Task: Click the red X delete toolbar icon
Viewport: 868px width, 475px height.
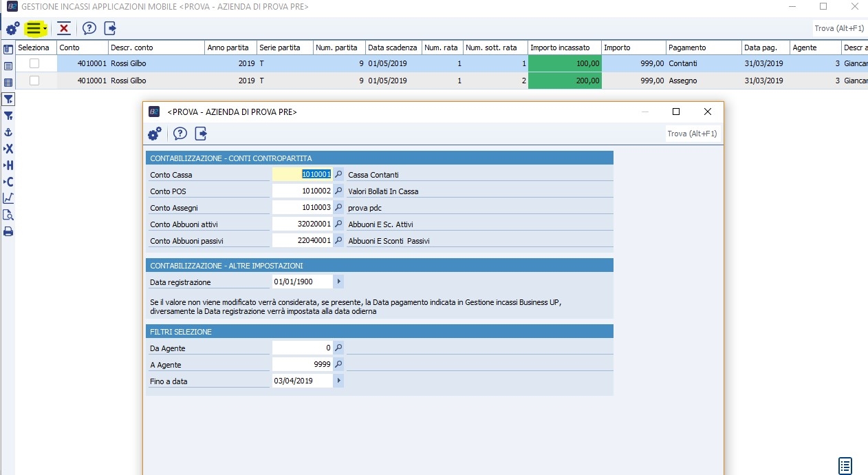Action: click(x=64, y=28)
